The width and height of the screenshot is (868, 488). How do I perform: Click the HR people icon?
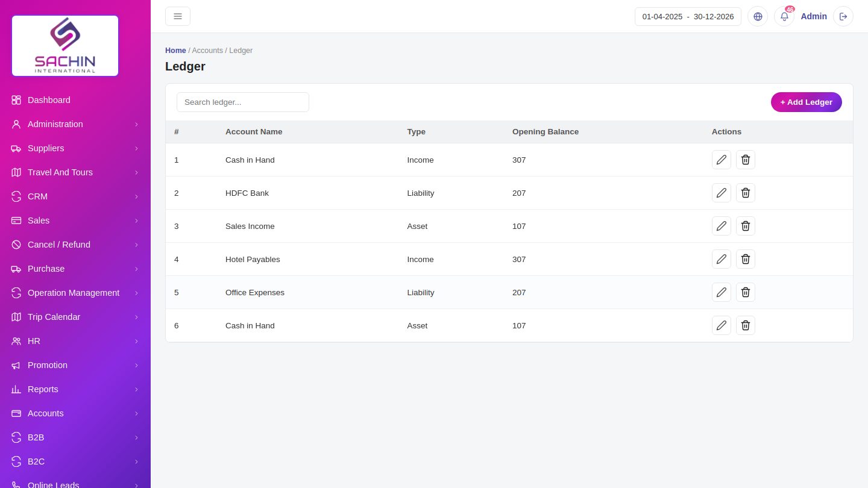coord(16,341)
